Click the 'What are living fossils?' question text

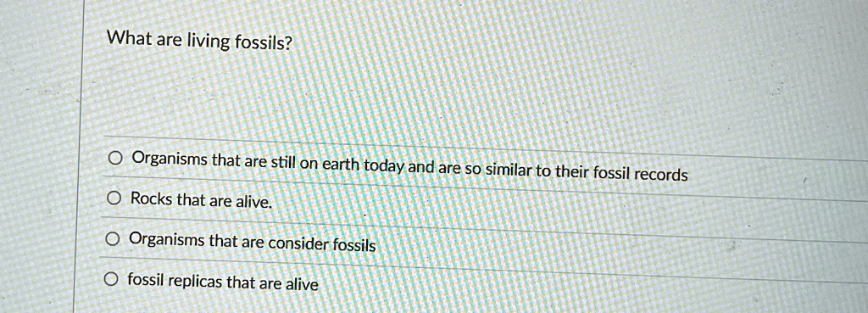[x=199, y=42]
